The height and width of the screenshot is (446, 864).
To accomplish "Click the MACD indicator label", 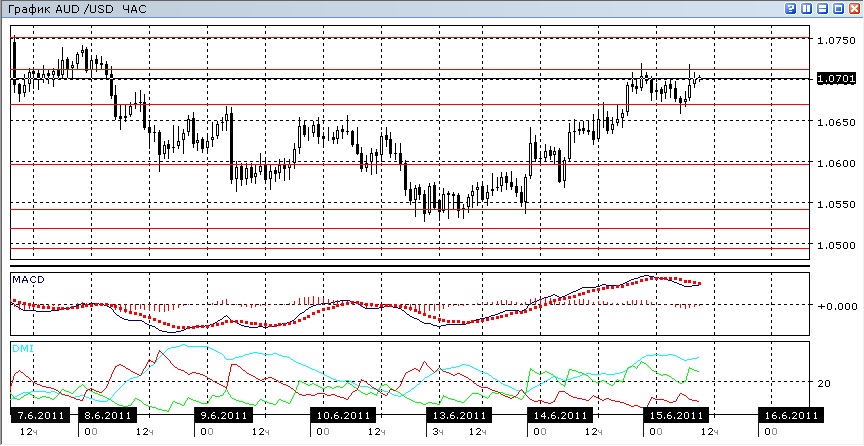I will coord(28,280).
